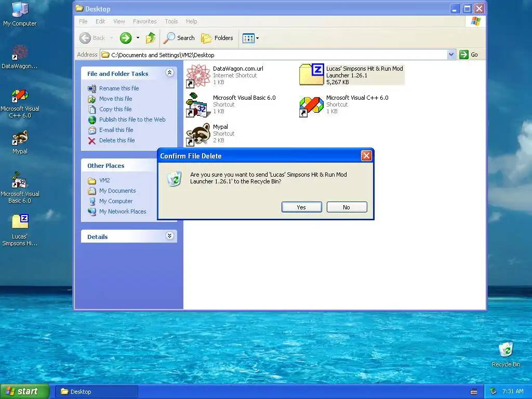Open the Help menu

pyautogui.click(x=191, y=21)
